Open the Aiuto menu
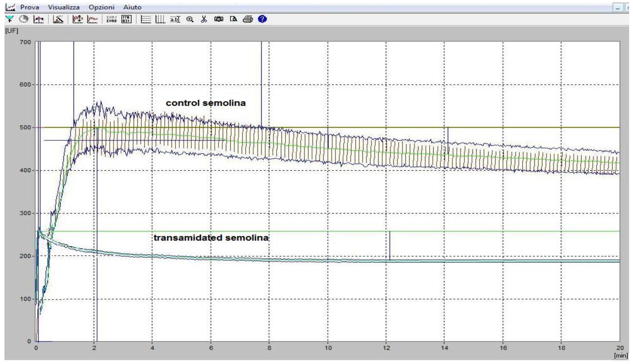 [132, 7]
